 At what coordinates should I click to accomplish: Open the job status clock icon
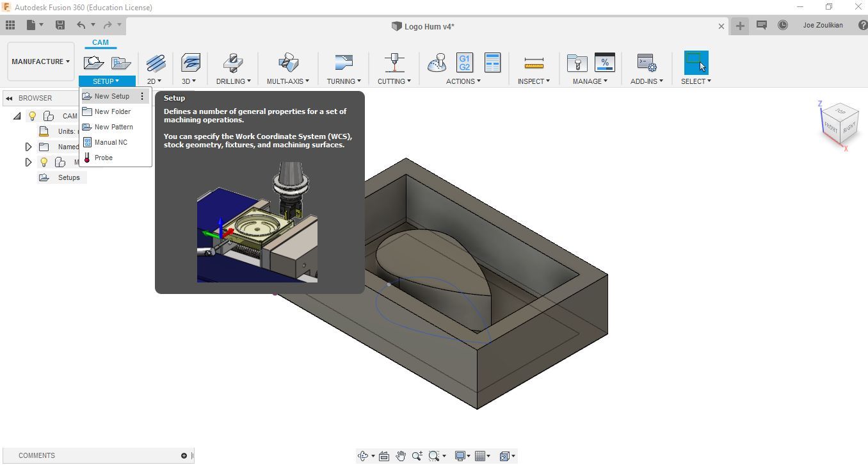(x=783, y=25)
